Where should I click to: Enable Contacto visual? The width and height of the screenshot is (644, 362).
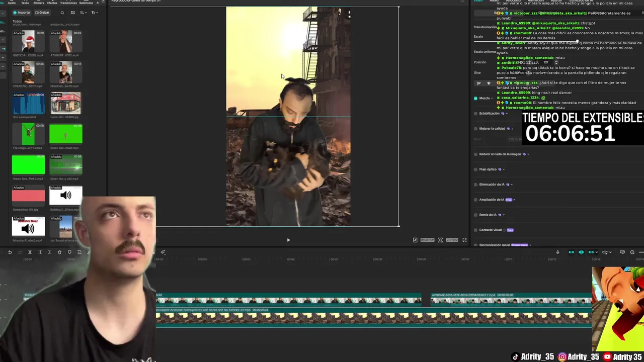[x=475, y=230]
